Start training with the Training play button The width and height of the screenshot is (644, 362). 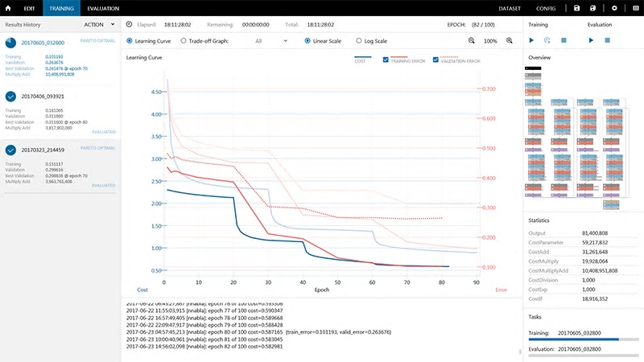[531, 39]
